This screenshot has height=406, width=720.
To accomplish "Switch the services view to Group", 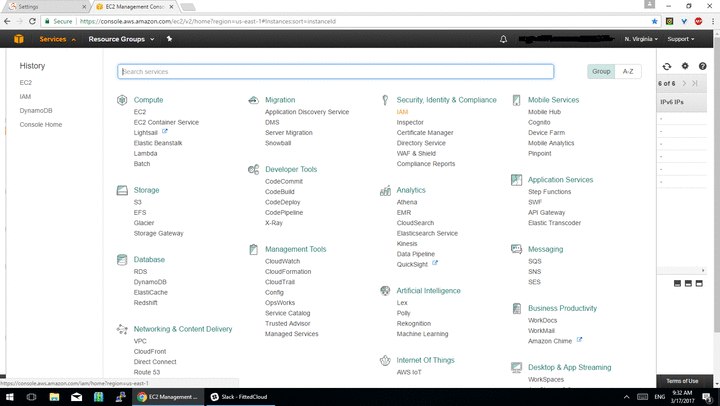I will coord(600,72).
